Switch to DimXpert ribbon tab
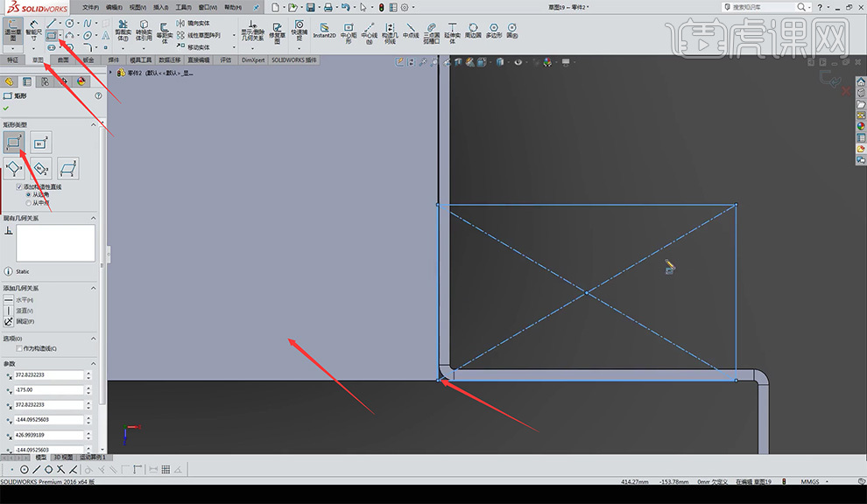867x504 pixels. click(x=253, y=59)
